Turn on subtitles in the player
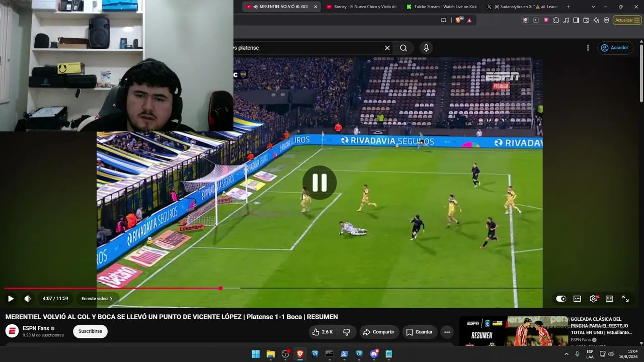644x362 pixels. click(577, 299)
